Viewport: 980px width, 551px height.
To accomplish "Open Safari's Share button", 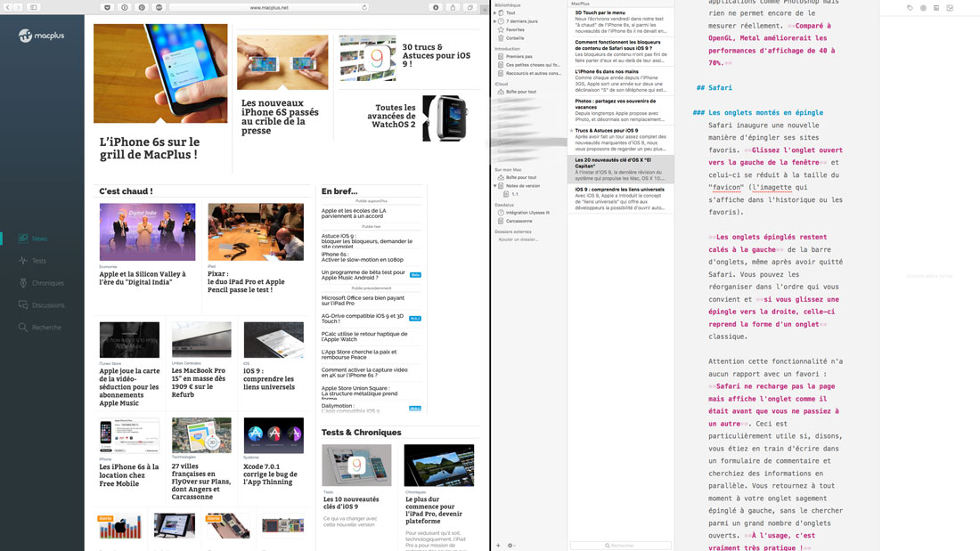I will (x=453, y=7).
